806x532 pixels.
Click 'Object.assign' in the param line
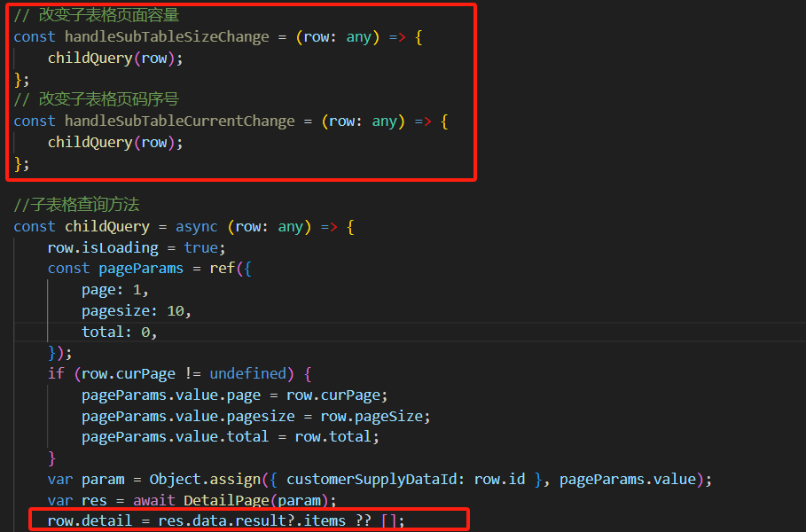tap(205, 480)
